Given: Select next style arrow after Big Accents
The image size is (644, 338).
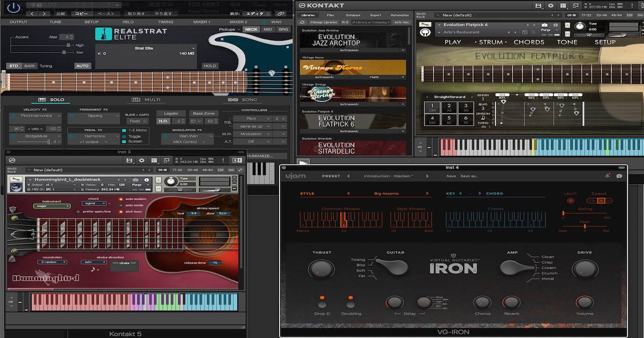Looking at the screenshot, I should pos(427,194).
